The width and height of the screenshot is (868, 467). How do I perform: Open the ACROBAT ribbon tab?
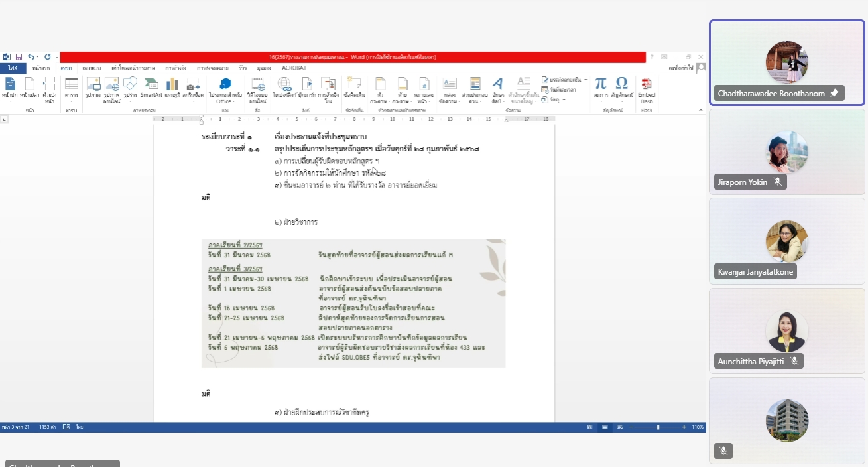[x=294, y=68]
